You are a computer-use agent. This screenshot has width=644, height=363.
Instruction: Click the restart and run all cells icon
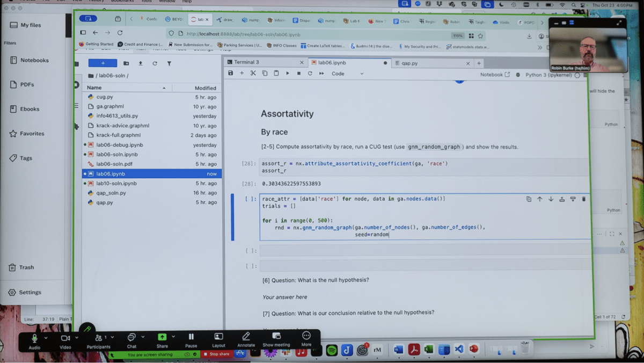[x=321, y=74]
